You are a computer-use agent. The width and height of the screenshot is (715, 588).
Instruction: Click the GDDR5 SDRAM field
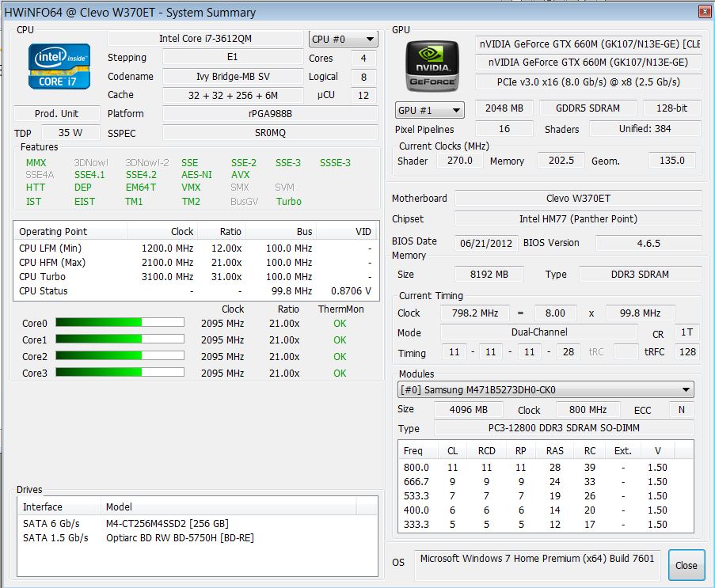(x=588, y=108)
